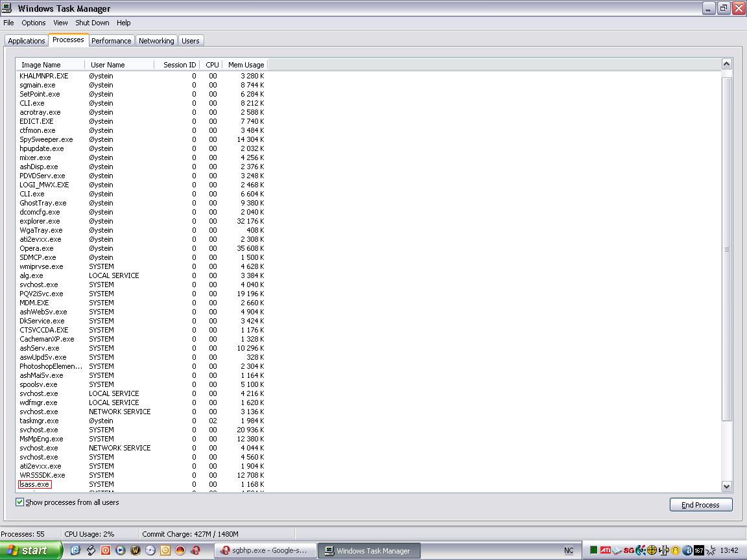
Task: Select the GhostTray.exe process
Action: (x=141, y=204)
